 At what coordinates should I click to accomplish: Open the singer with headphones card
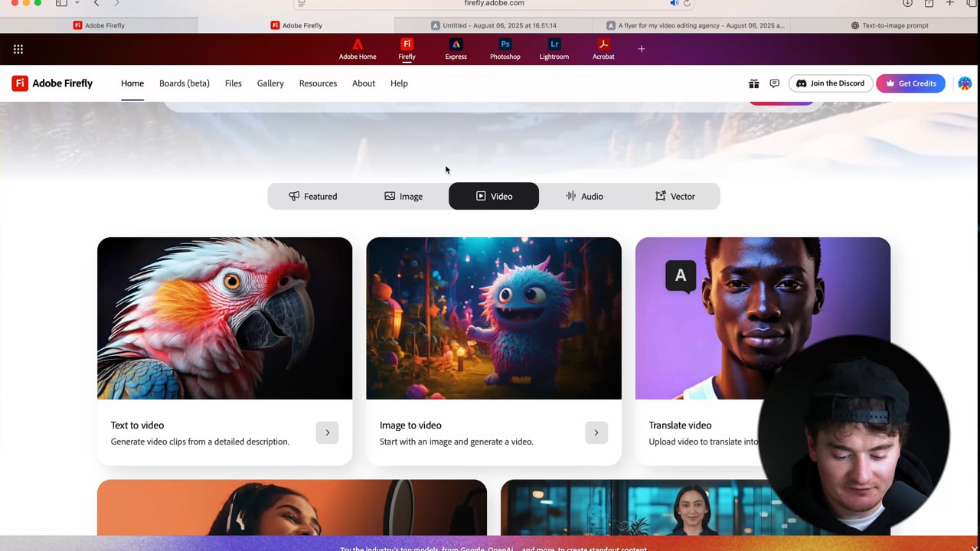pos(292,507)
